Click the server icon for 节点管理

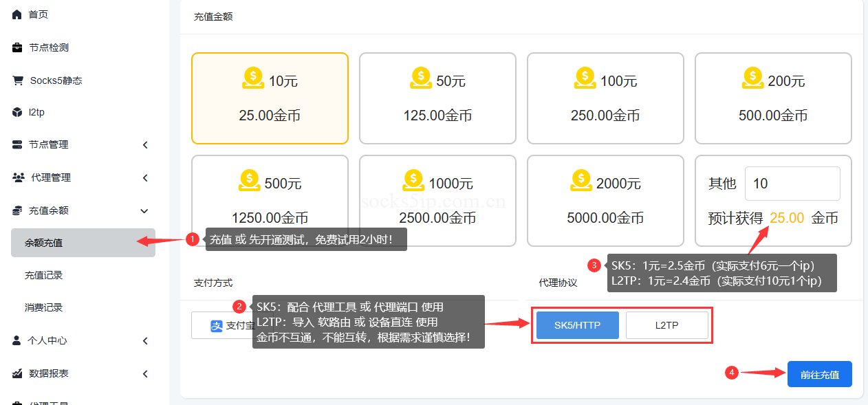[17, 144]
